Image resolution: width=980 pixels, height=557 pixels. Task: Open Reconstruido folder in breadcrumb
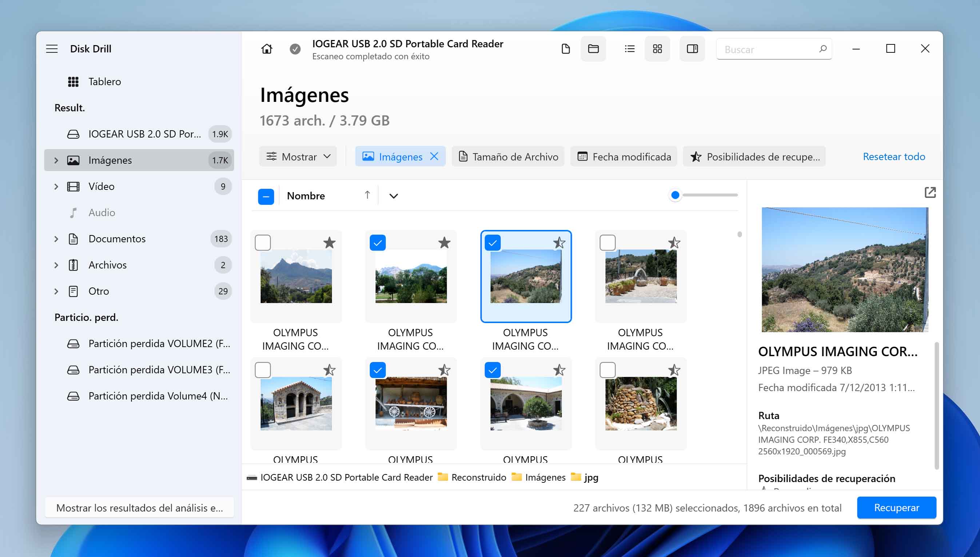coord(472,477)
